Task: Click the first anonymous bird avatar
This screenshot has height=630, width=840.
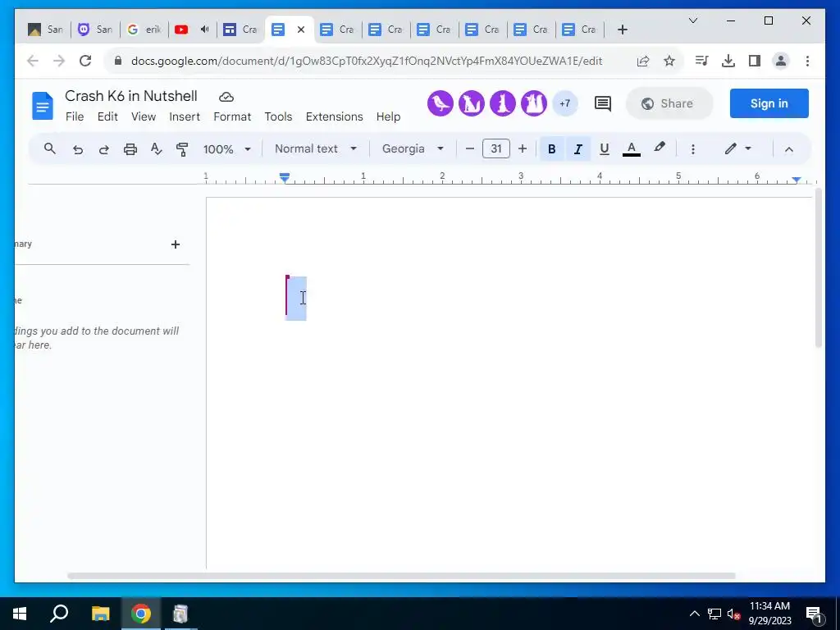Action: coord(441,103)
